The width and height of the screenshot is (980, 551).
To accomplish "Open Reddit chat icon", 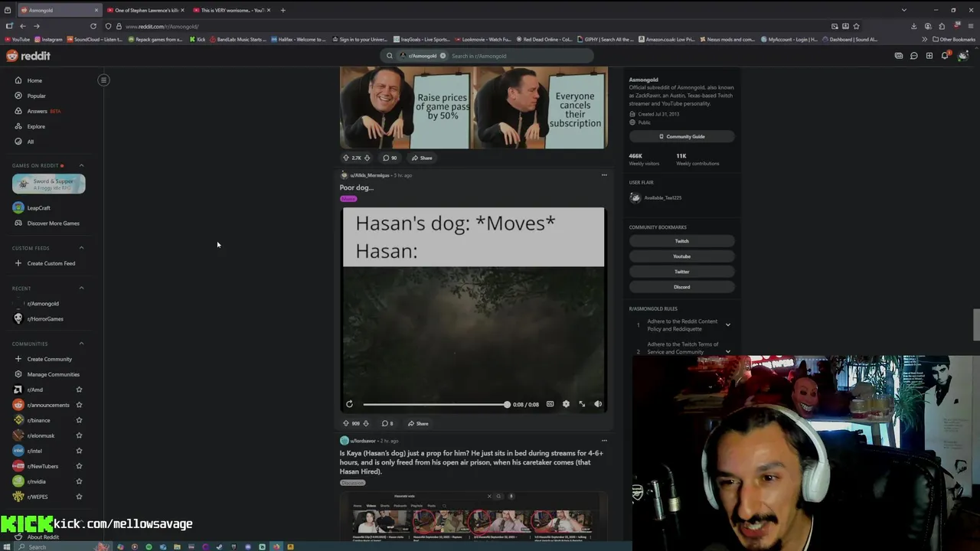I will pos(914,56).
